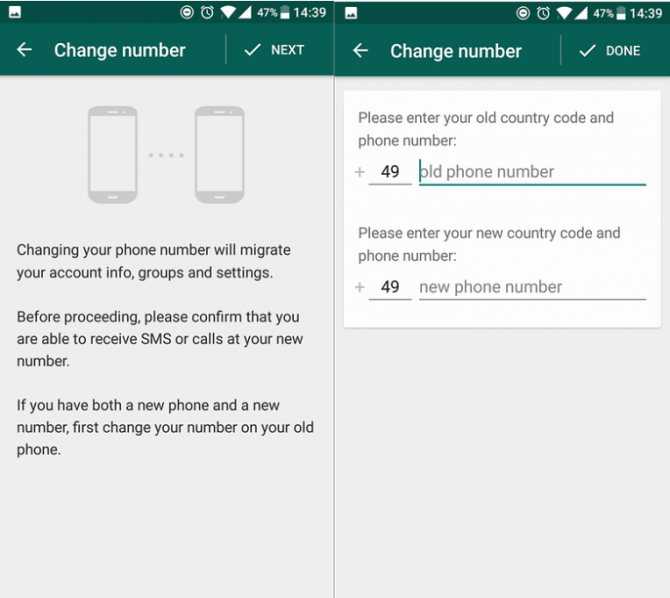The image size is (670, 598).
Task: Tap the plus sign before old country code
Action: [x=360, y=172]
